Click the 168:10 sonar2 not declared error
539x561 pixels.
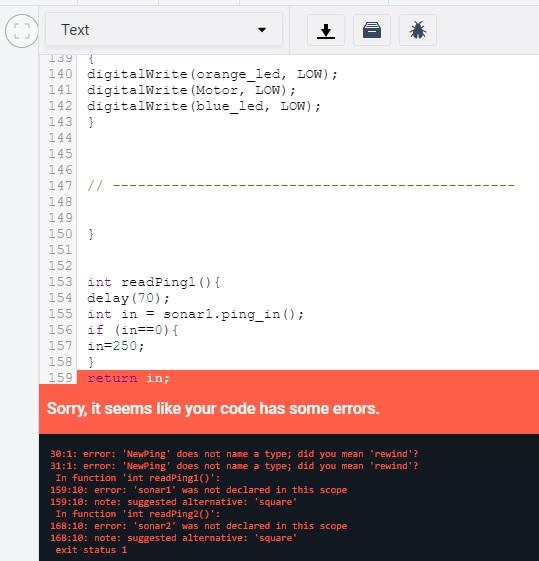[x=199, y=526]
